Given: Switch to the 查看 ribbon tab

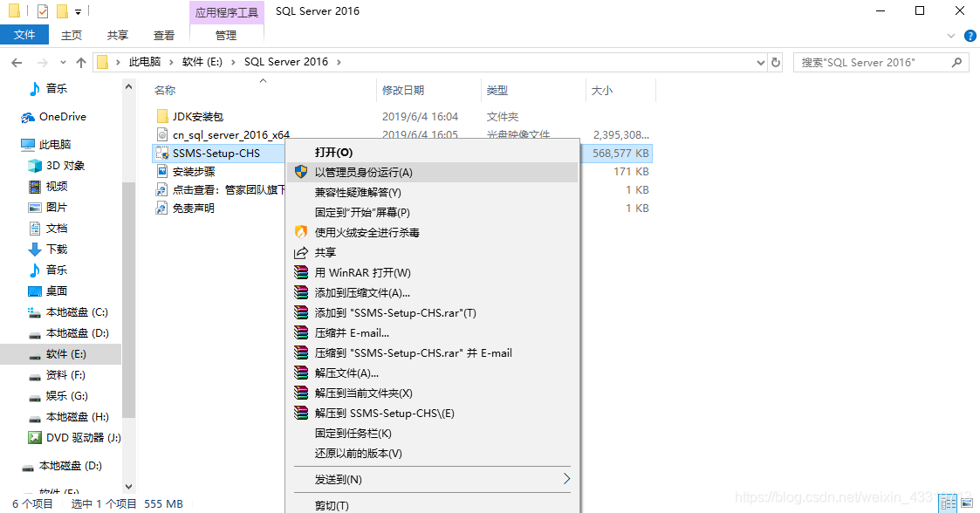Looking at the screenshot, I should click(x=164, y=36).
